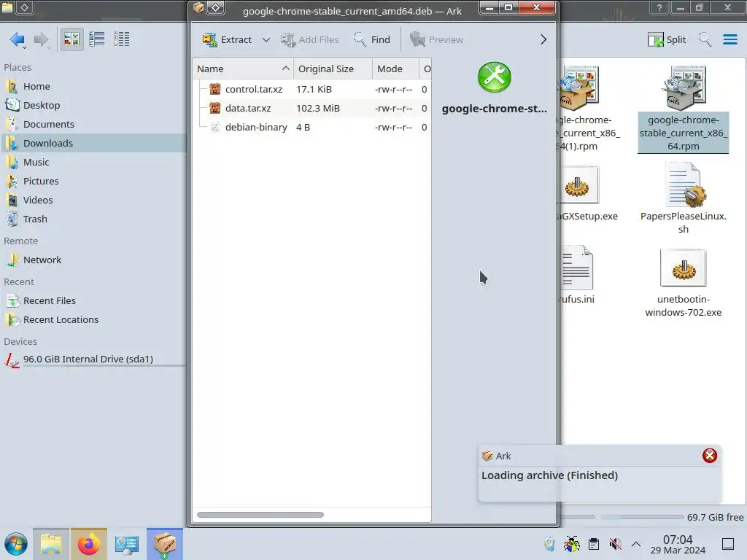Open Desktop in Places panel
The height and width of the screenshot is (560, 747).
pyautogui.click(x=94, y=105)
